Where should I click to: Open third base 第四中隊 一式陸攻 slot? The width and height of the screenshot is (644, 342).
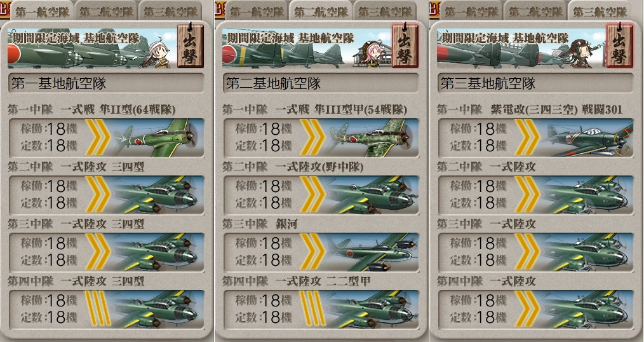535,309
